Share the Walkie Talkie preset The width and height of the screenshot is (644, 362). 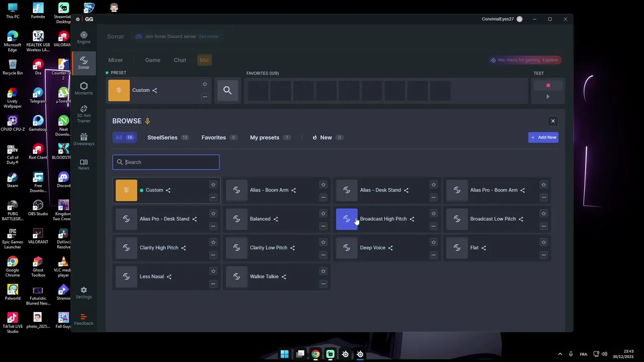point(283,277)
